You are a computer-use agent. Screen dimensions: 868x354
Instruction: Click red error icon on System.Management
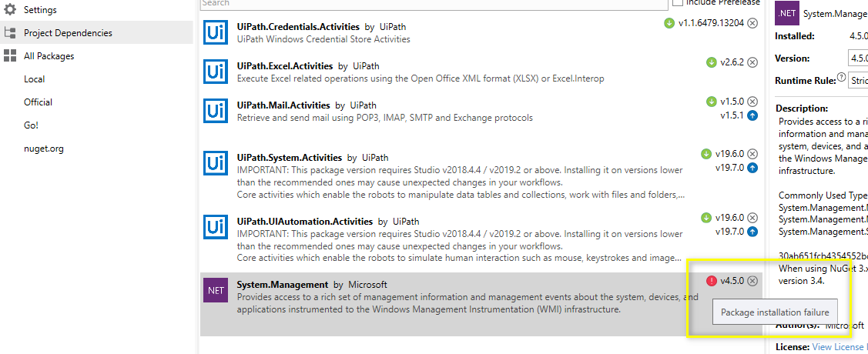[x=711, y=281]
